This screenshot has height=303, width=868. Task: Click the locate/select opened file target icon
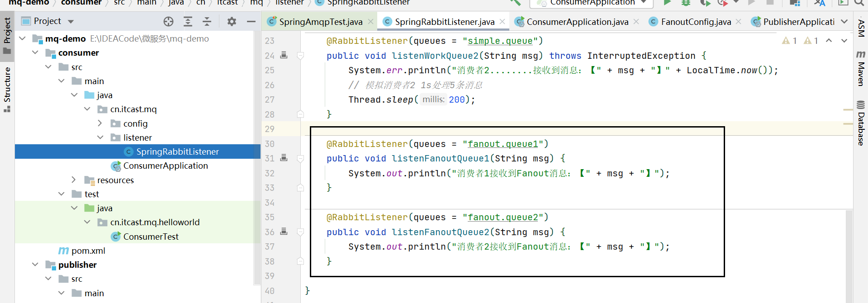tap(168, 21)
